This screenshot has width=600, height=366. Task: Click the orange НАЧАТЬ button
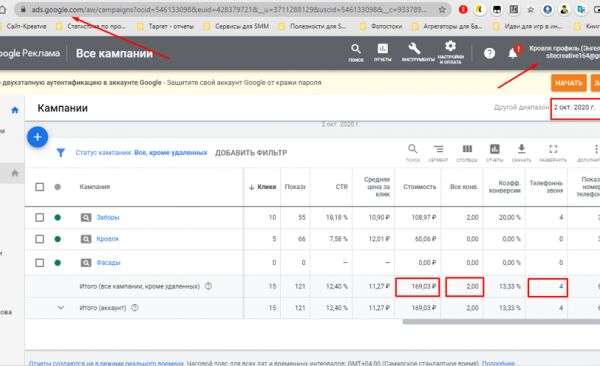569,83
